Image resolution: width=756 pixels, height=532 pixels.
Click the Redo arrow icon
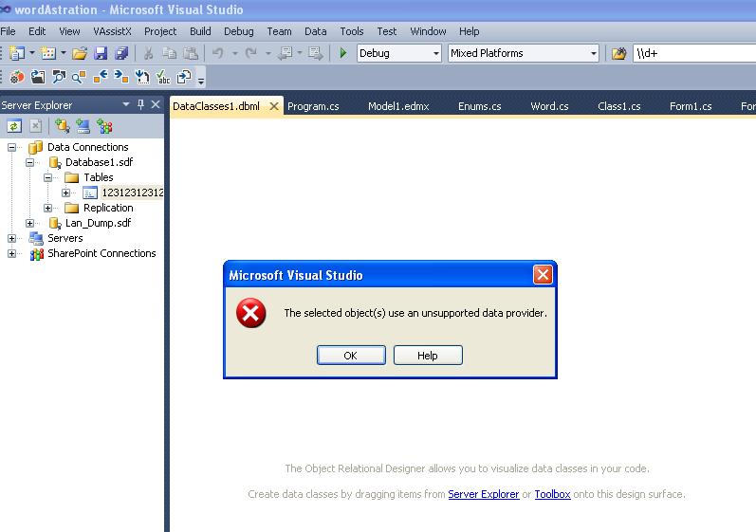point(250,53)
